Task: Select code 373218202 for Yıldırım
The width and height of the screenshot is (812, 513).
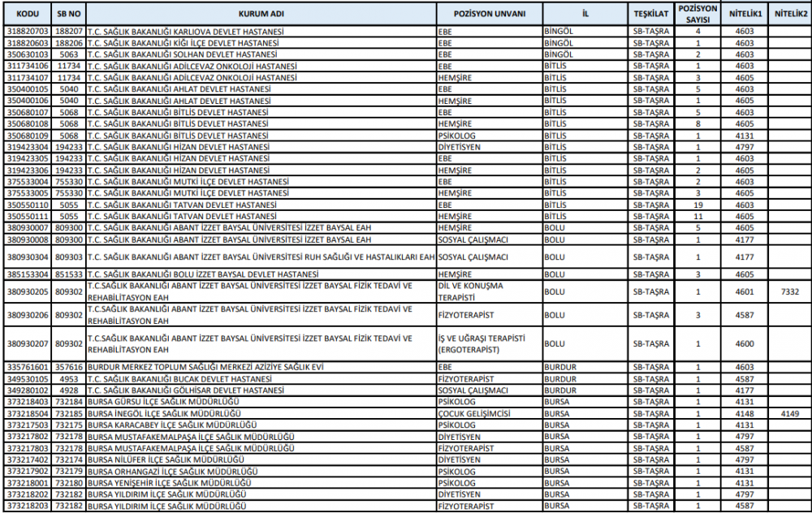Action: pos(28,494)
